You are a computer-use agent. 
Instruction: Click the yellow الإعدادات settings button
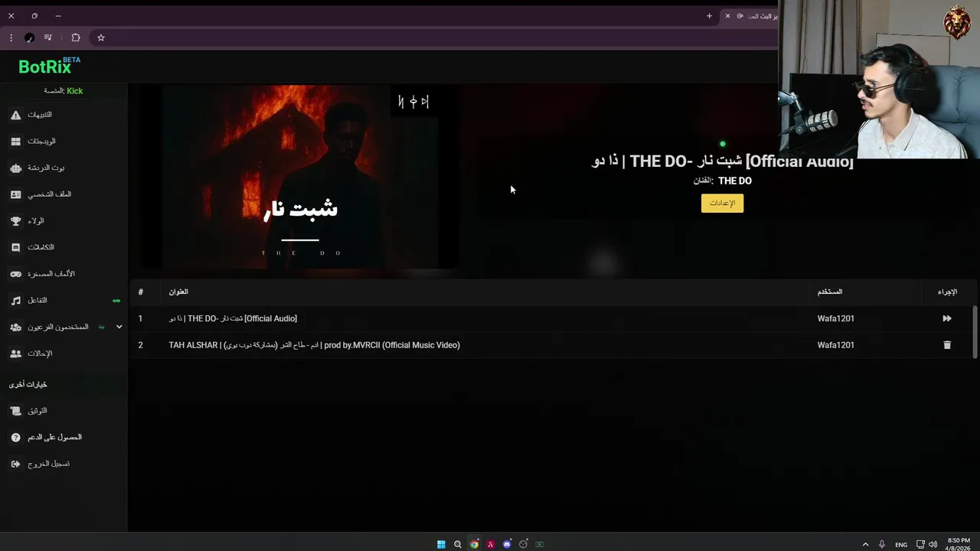(x=722, y=203)
